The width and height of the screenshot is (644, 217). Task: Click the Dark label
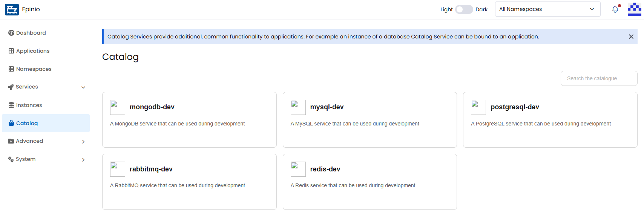481,9
